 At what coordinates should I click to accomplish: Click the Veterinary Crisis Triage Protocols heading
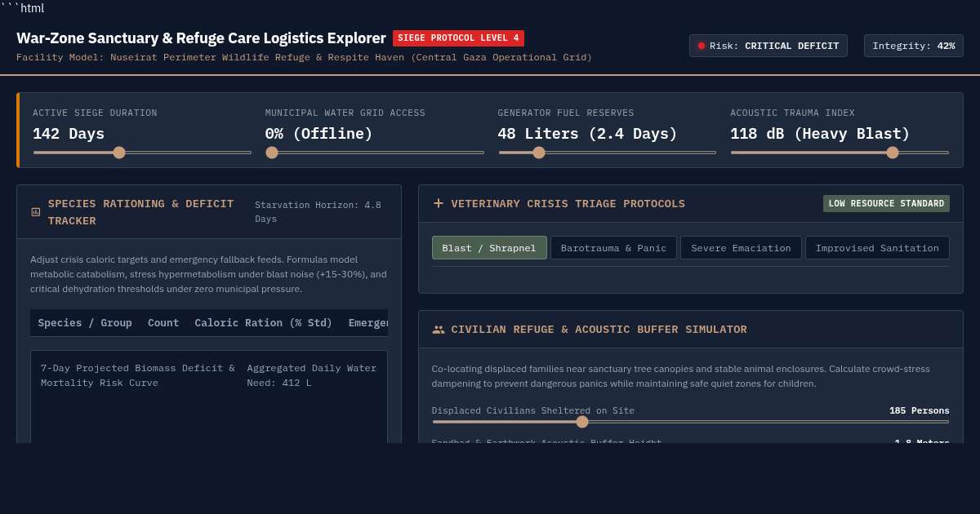[568, 203]
